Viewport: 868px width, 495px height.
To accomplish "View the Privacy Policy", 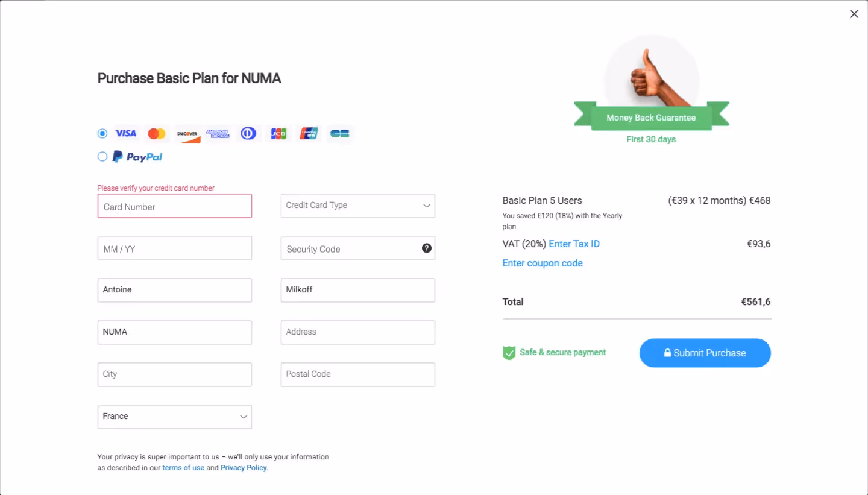I will 243,467.
